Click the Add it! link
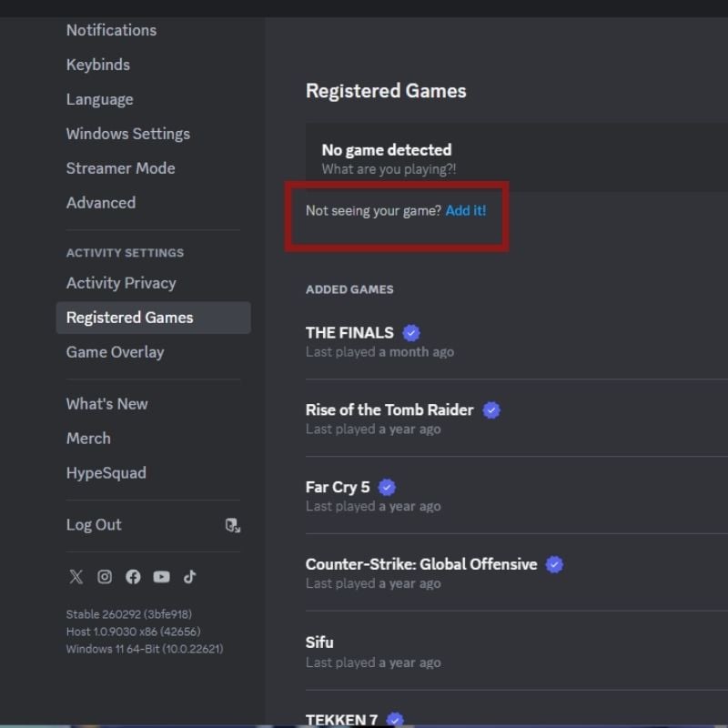The height and width of the screenshot is (728, 728). [x=466, y=211]
